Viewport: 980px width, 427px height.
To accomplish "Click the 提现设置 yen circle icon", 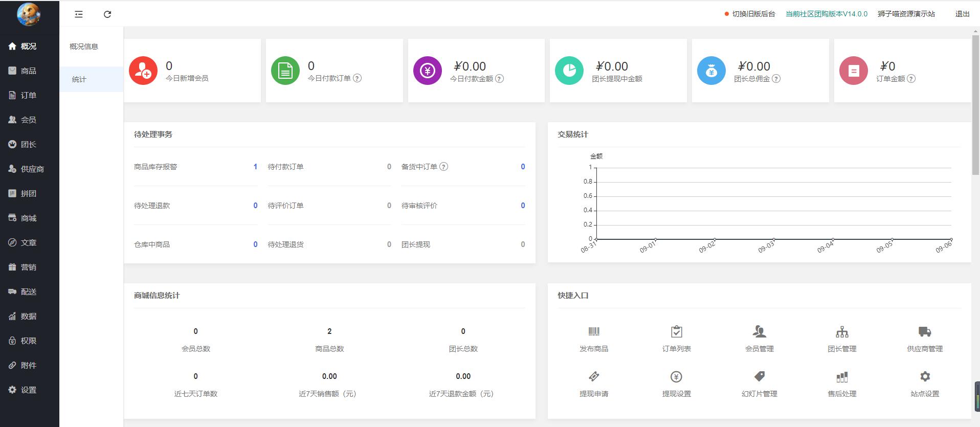I will pyautogui.click(x=676, y=377).
